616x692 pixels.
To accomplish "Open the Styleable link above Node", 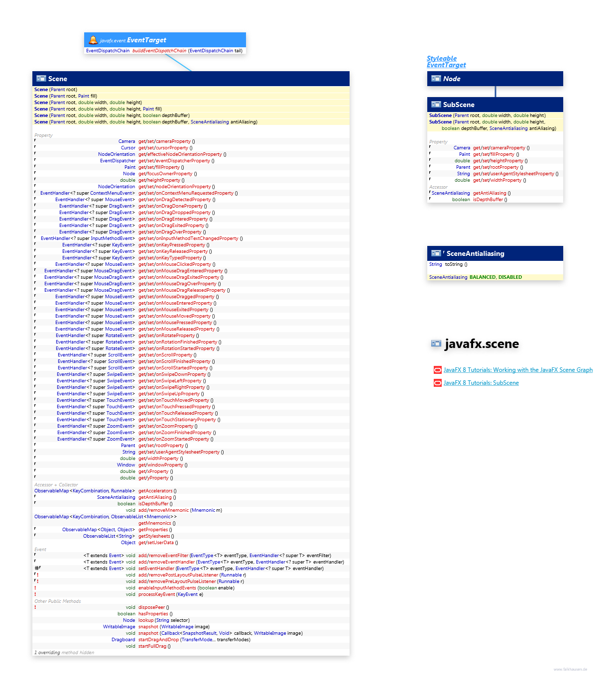I will click(441, 58).
